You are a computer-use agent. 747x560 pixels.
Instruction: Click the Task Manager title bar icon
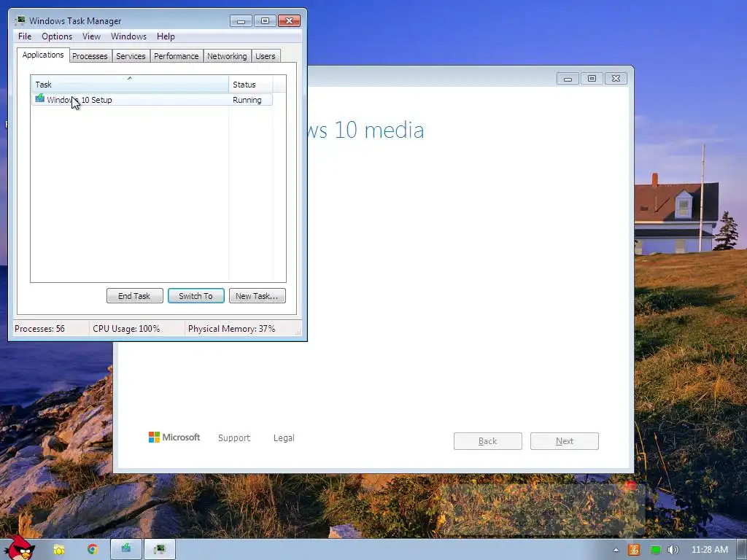point(20,20)
